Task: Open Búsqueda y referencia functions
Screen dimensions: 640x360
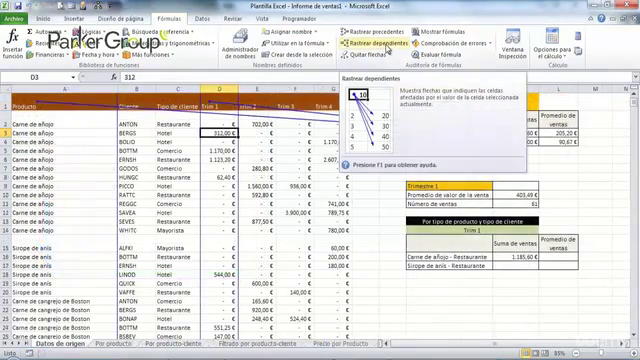Action: [158, 31]
